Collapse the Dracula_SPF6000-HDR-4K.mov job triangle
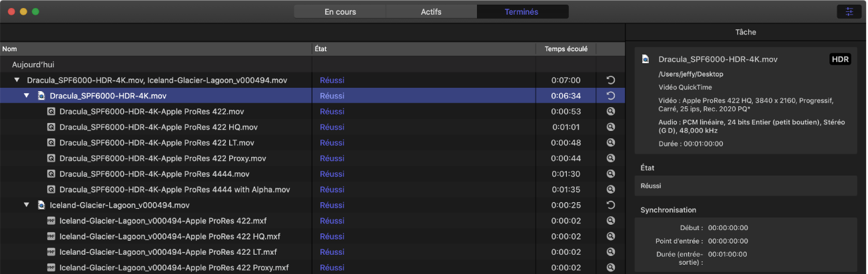 click(x=27, y=96)
